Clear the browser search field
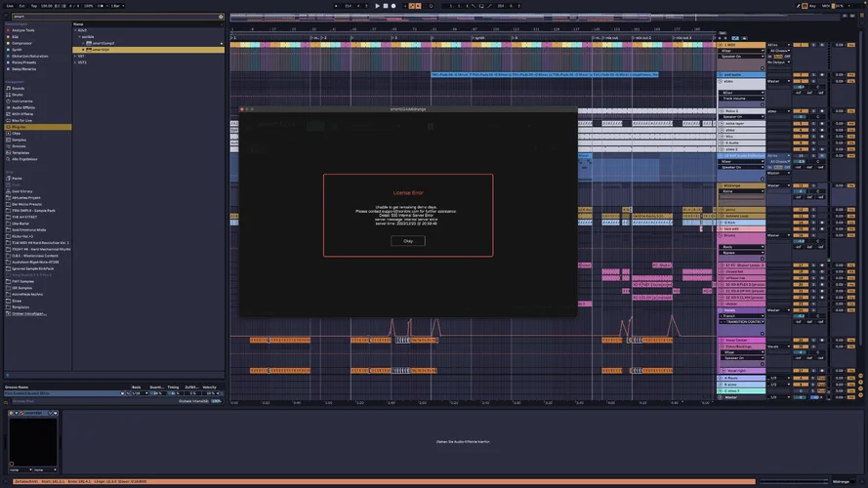Image resolution: width=868 pixels, height=488 pixels. click(x=221, y=17)
